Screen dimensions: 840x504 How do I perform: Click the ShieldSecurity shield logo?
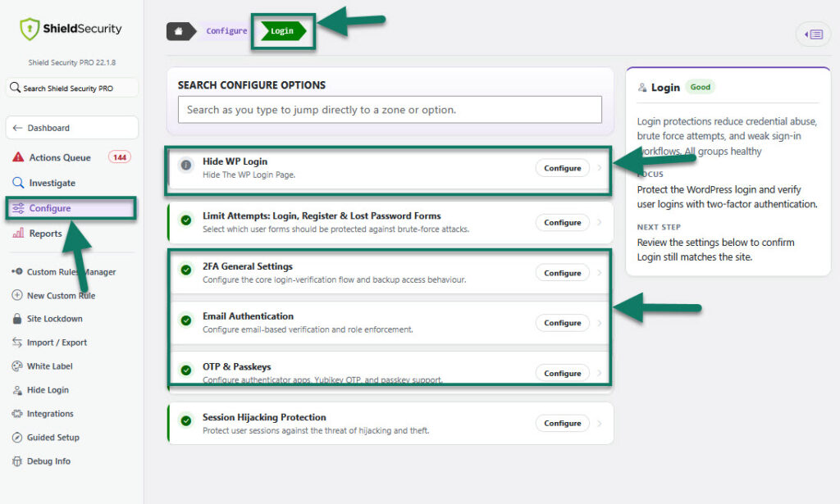(30, 29)
